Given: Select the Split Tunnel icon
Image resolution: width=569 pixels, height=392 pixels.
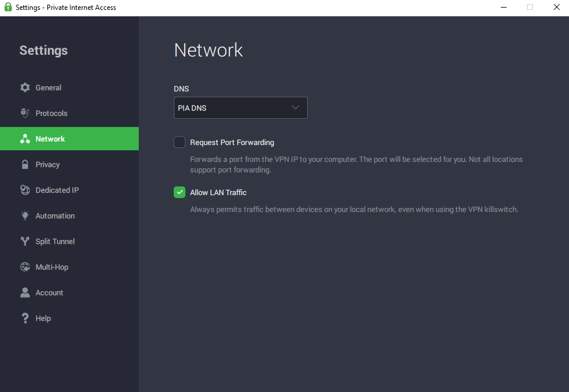Looking at the screenshot, I should (x=25, y=241).
